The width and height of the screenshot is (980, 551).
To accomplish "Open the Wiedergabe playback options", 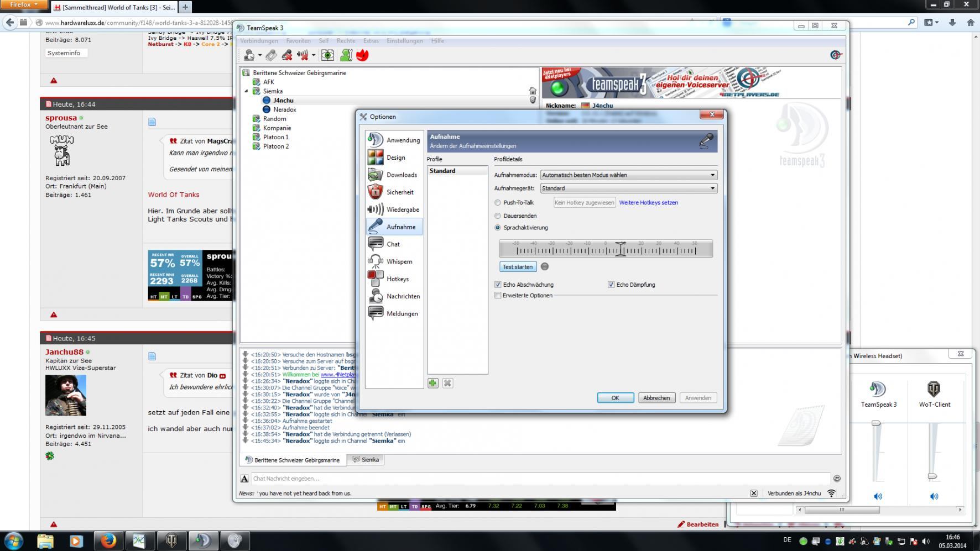I will click(394, 209).
